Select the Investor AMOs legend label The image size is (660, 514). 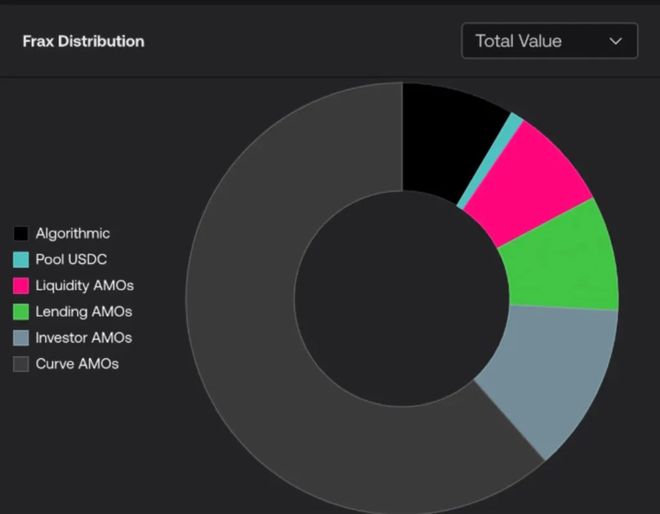click(84, 338)
